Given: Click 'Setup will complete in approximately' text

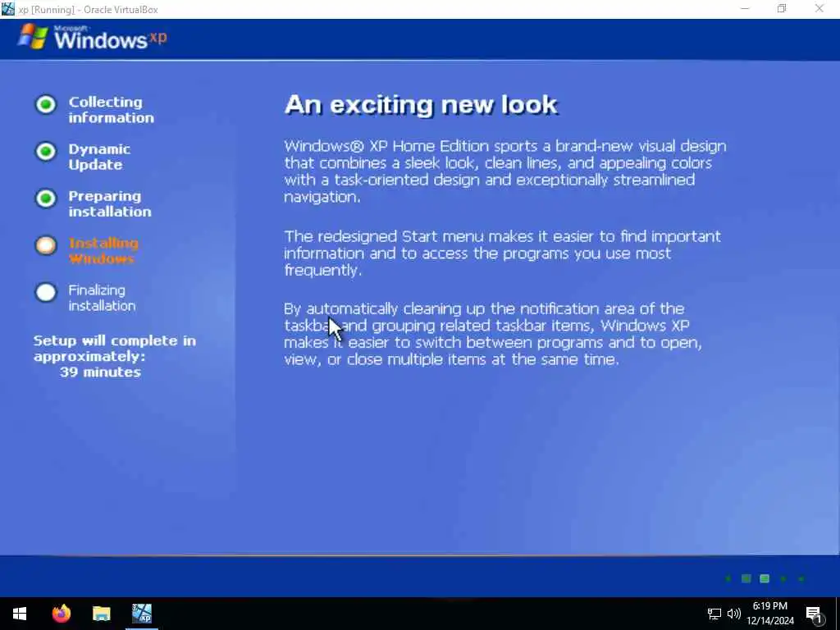Looking at the screenshot, I should coord(115,349).
